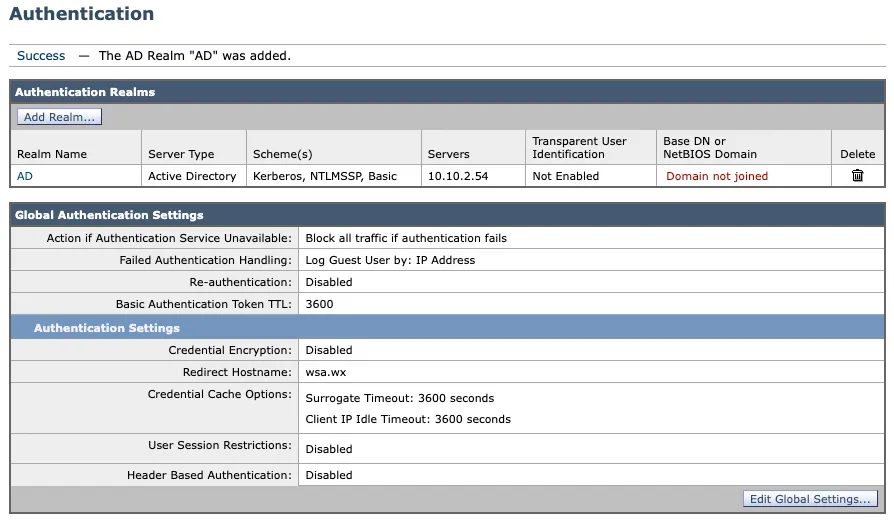Select the Kerberos, NTLMSSP, Basic scheme cell
This screenshot has height=520, width=894.
pos(325,176)
